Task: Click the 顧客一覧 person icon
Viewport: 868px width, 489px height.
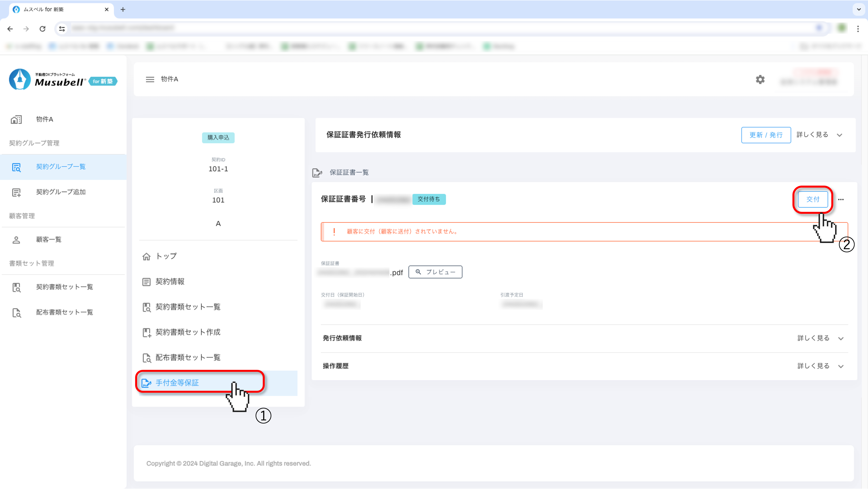Action: [x=16, y=240]
